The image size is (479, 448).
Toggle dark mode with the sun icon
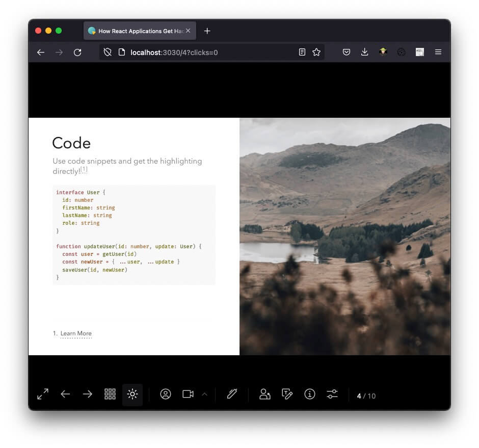(132, 394)
